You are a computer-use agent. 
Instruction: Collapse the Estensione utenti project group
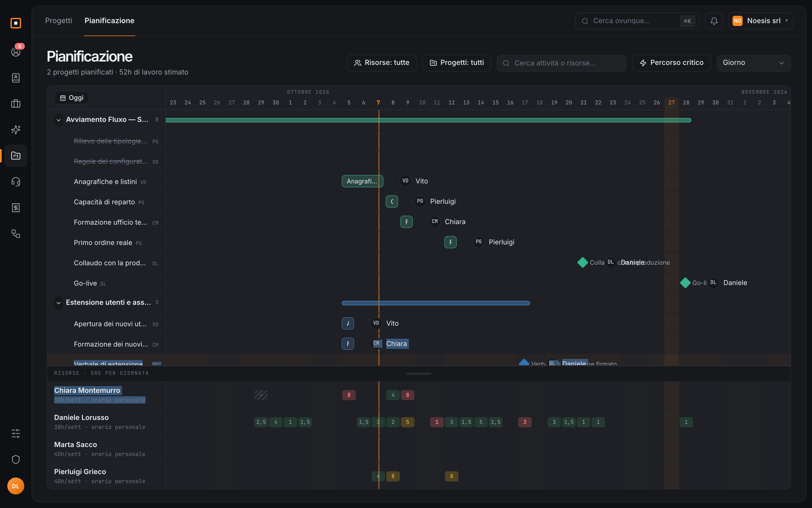[x=59, y=303]
